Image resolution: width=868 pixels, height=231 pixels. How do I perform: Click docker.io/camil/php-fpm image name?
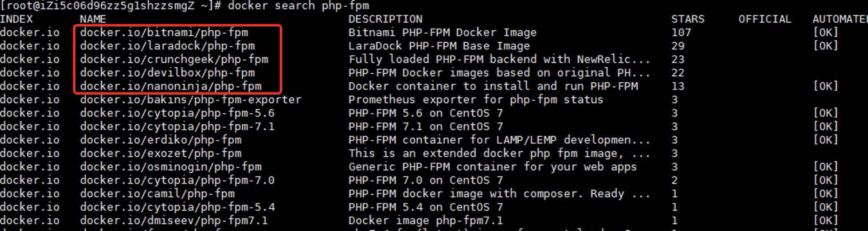click(157, 194)
